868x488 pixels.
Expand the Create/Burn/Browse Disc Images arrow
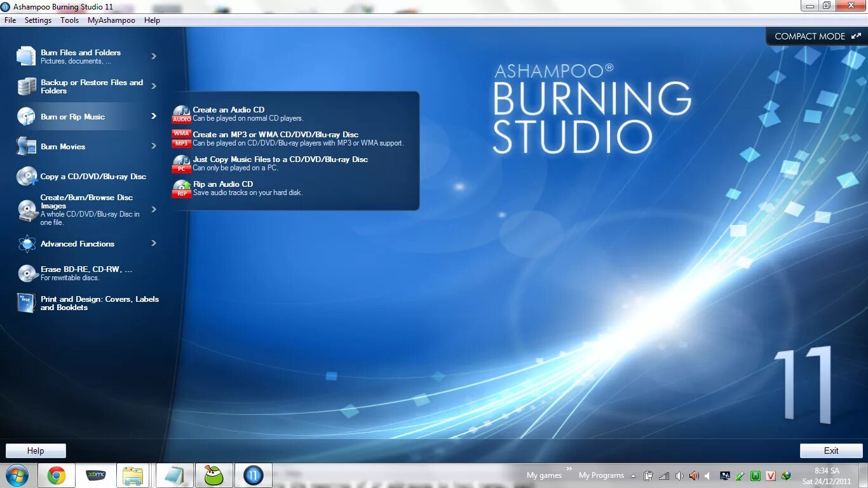[154, 209]
